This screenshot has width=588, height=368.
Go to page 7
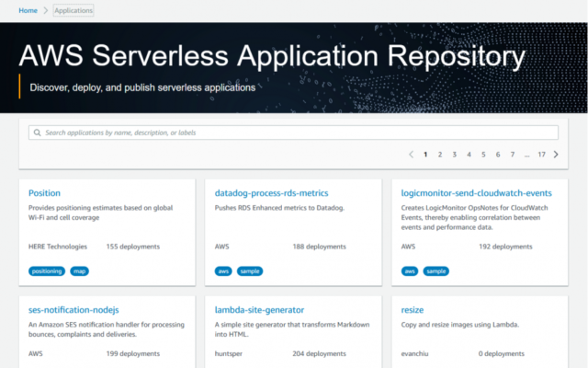coord(513,155)
